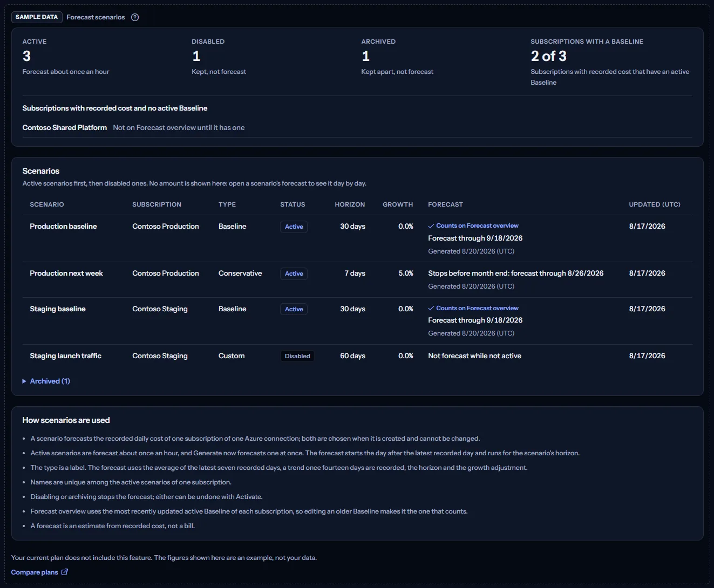The image size is (714, 588).
Task: Click the SAMPLE DATA badge
Action: point(37,17)
